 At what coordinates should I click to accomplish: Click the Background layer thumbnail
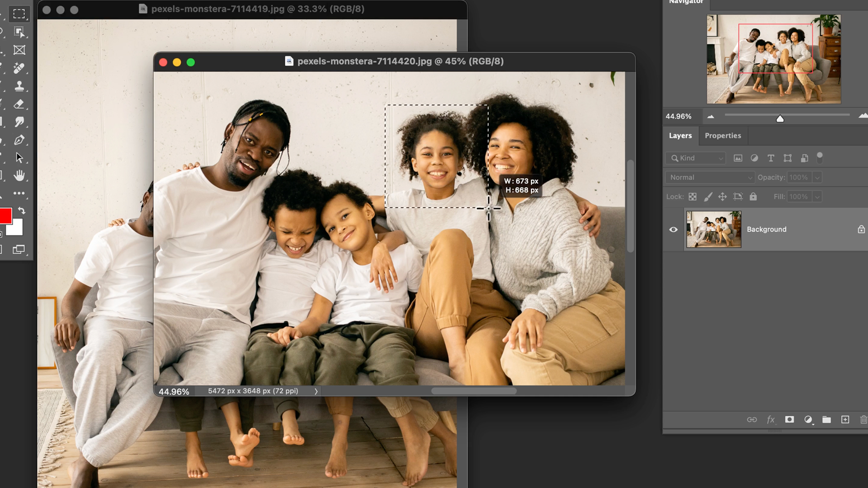(x=714, y=229)
